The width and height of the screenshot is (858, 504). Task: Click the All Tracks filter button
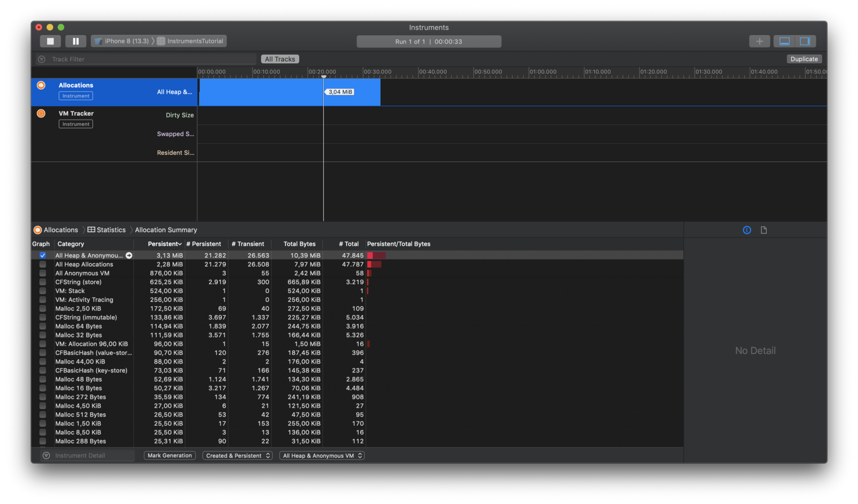[280, 59]
